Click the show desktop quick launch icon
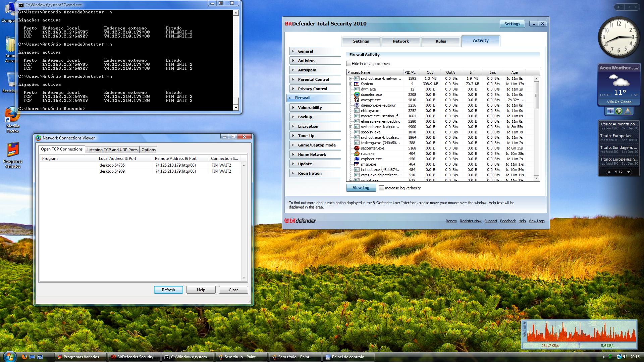 [32, 357]
